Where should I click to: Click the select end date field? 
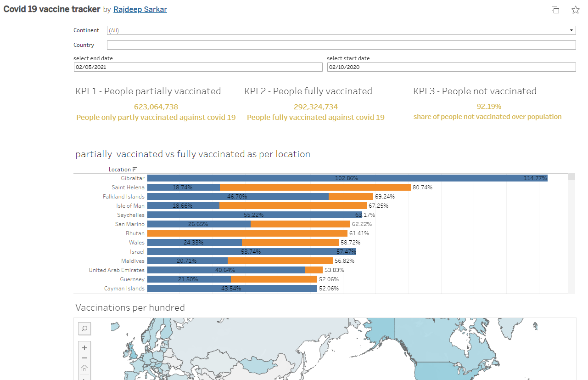198,67
